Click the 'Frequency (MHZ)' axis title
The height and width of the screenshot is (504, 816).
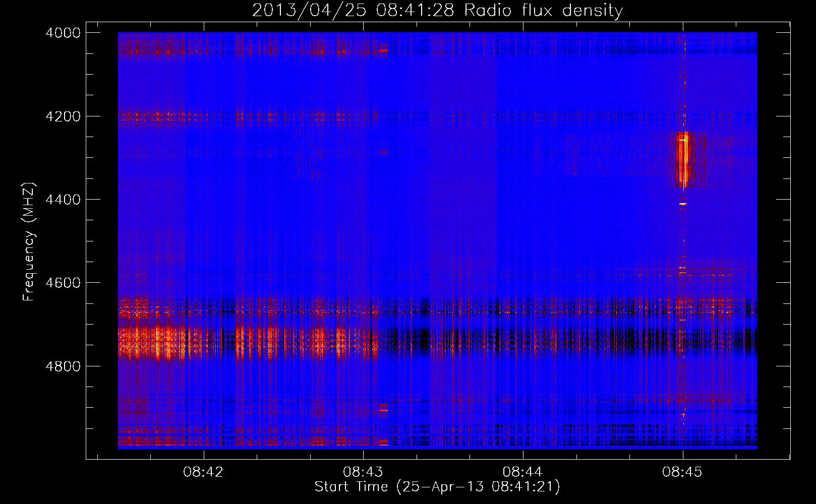(x=29, y=242)
